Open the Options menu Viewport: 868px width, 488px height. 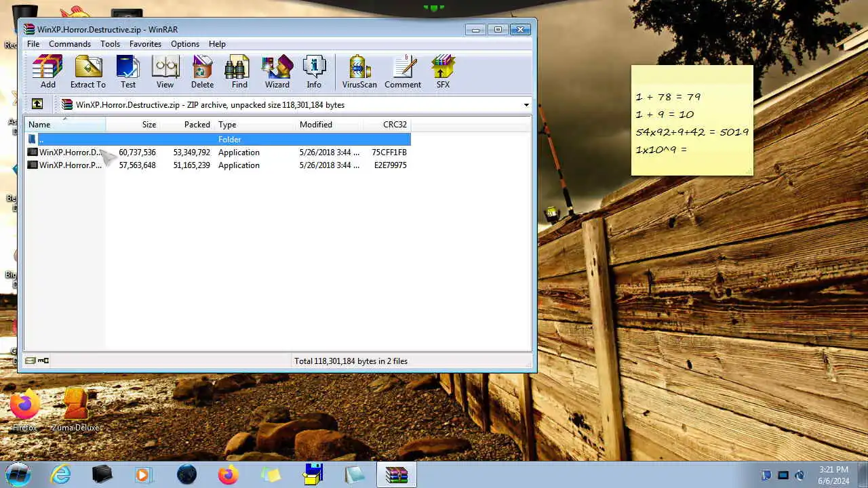point(185,44)
